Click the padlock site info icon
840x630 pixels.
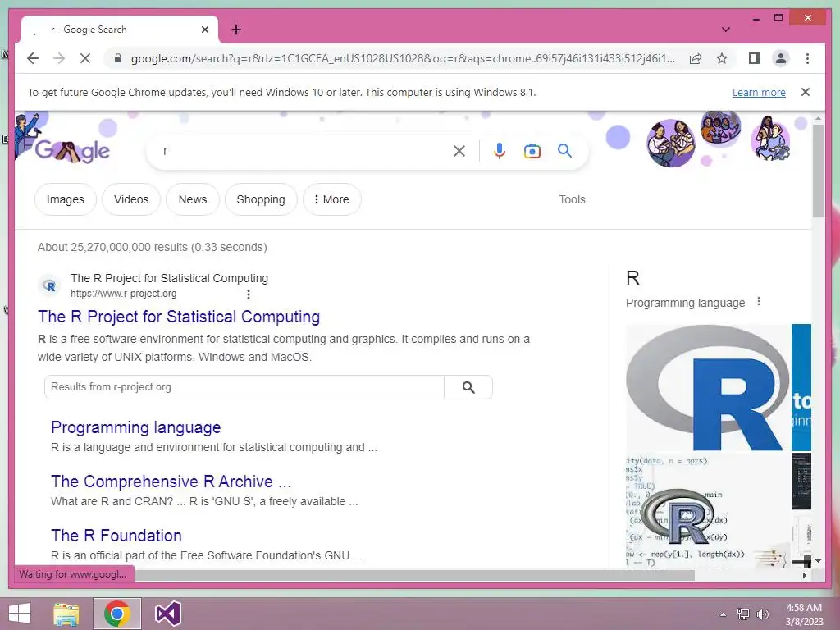tap(118, 58)
